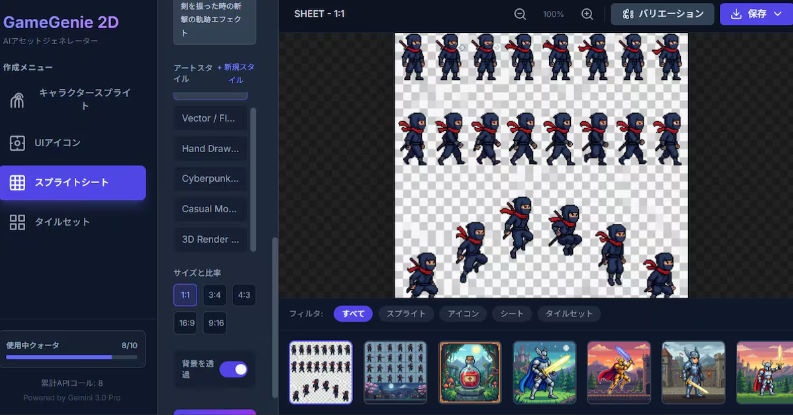Screen dimensions: 793x415
Task: Open the knight before castle thumbnail
Action: 693,373
